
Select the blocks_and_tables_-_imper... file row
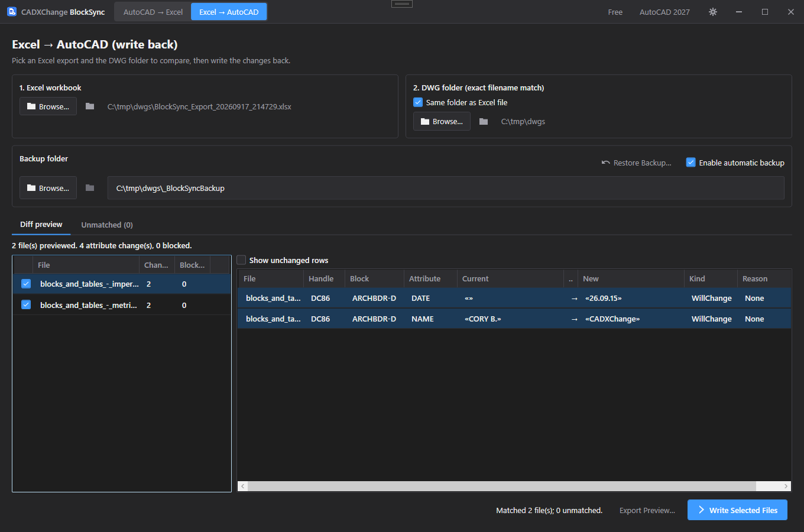pos(121,284)
